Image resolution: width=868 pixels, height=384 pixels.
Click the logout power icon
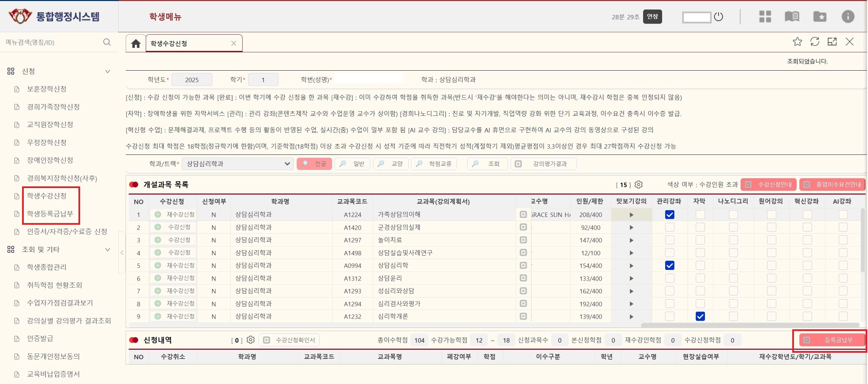click(x=719, y=16)
